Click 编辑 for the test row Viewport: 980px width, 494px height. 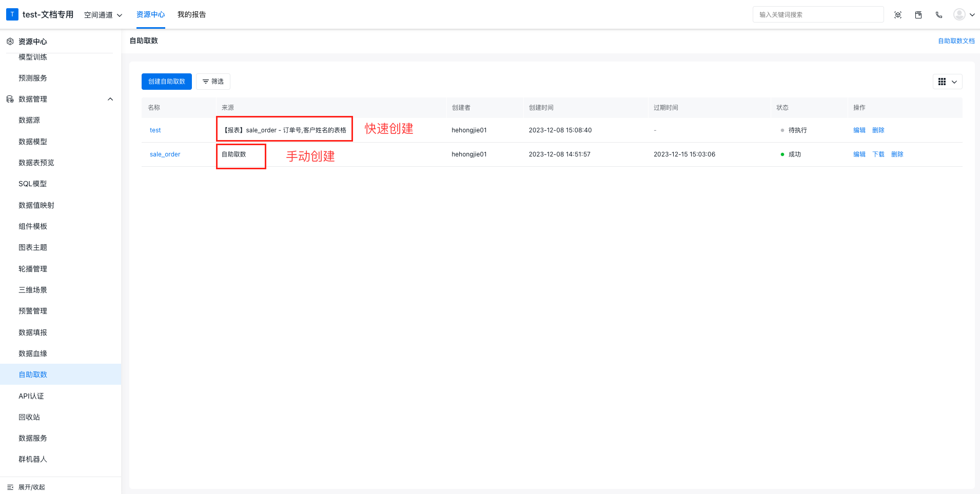click(x=859, y=130)
